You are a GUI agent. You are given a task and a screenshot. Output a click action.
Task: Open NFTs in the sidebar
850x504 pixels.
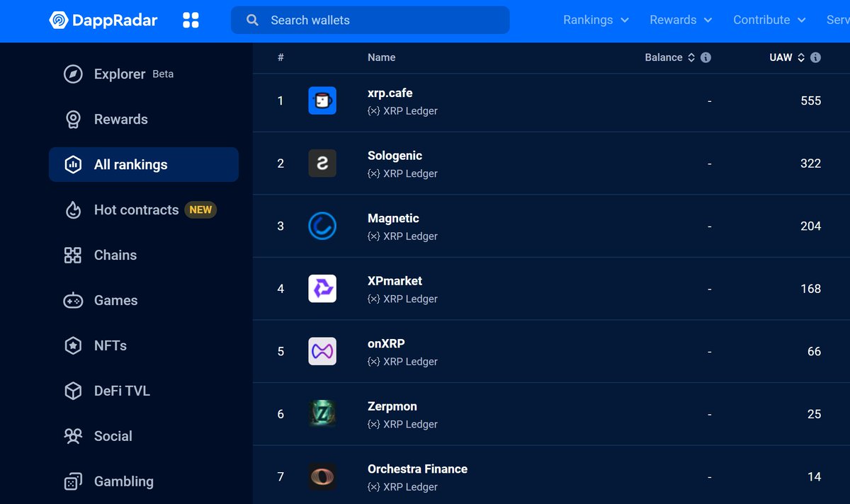[144, 345]
